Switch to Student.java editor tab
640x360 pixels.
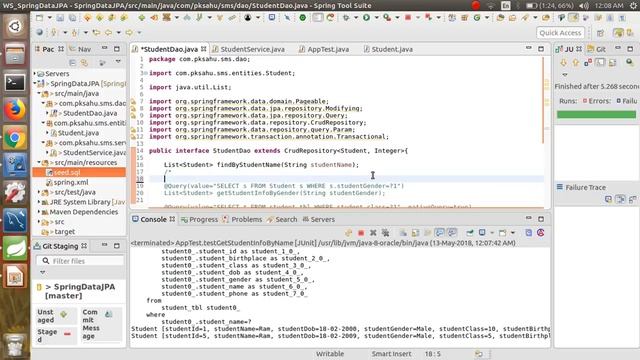pos(388,49)
